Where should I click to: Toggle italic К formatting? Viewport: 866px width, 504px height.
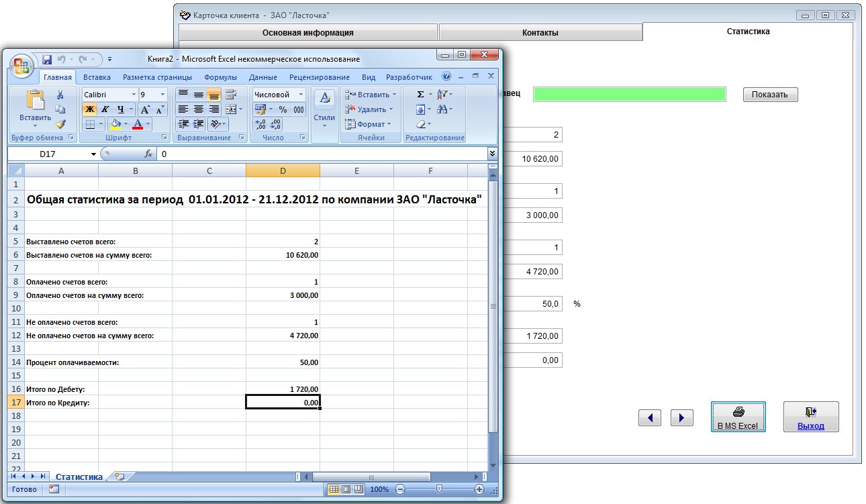105,109
